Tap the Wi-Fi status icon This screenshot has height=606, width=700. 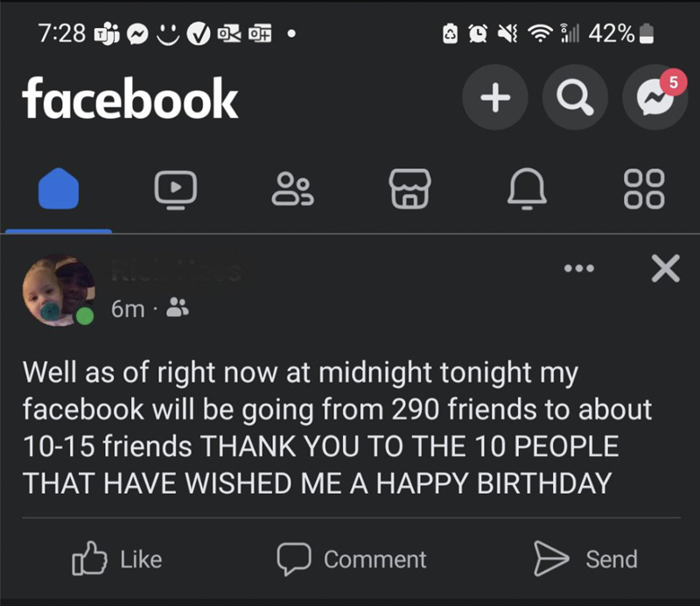click(x=542, y=34)
